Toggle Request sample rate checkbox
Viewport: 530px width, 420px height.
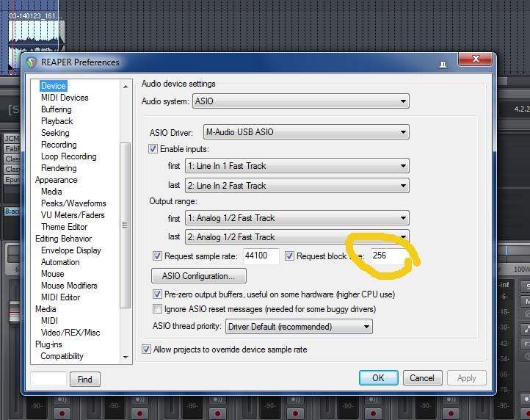(x=157, y=256)
